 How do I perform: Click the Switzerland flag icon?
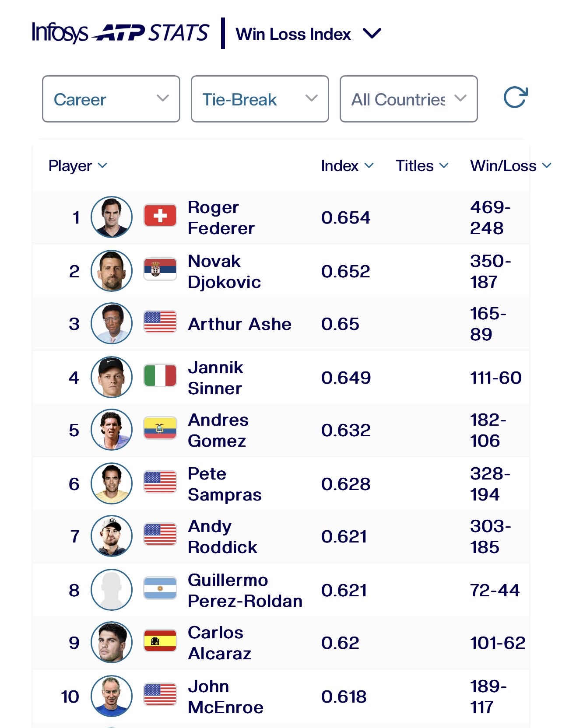pyautogui.click(x=160, y=216)
